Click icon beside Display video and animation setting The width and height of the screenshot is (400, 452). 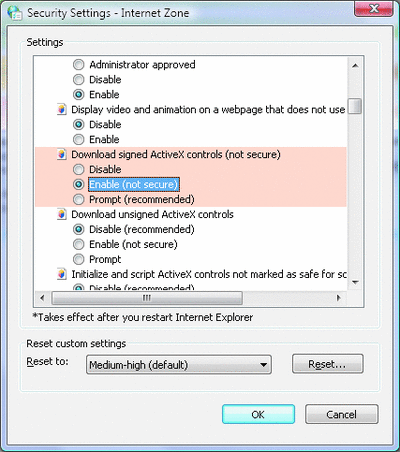tap(61, 110)
